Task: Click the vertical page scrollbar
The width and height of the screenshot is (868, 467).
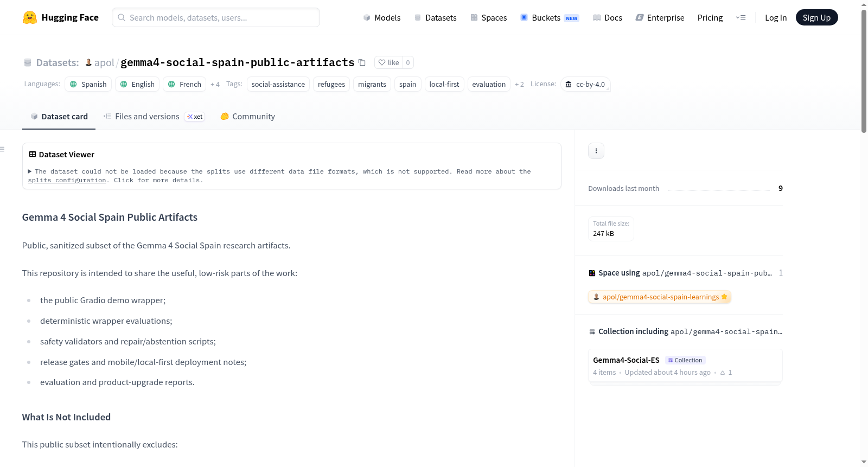Action: coord(864,71)
